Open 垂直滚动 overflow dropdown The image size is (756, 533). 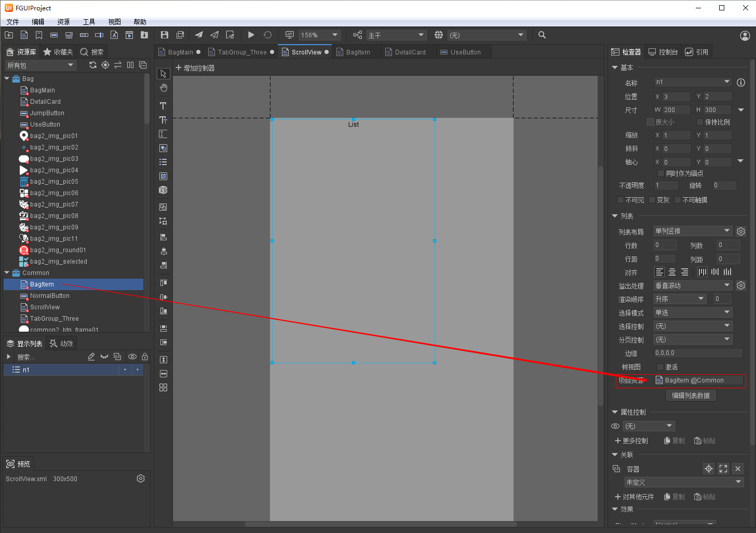pyautogui.click(x=693, y=285)
